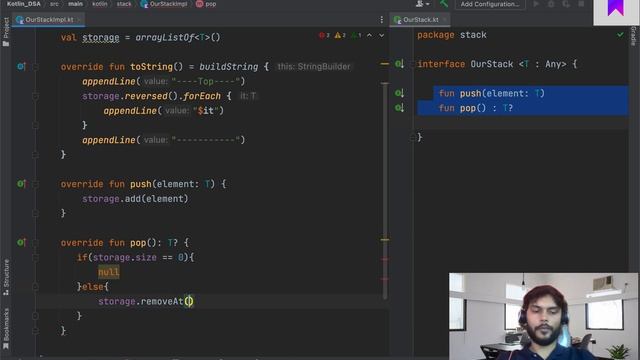640x360 pixels.
Task: Click implemented gutter icon beside fun pop() : T?
Action: (399, 108)
